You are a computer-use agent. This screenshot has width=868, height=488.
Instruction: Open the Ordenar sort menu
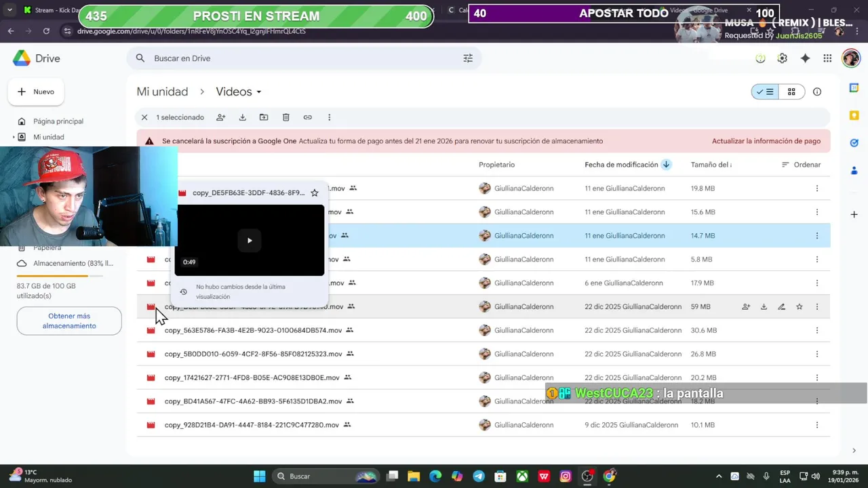(x=801, y=165)
